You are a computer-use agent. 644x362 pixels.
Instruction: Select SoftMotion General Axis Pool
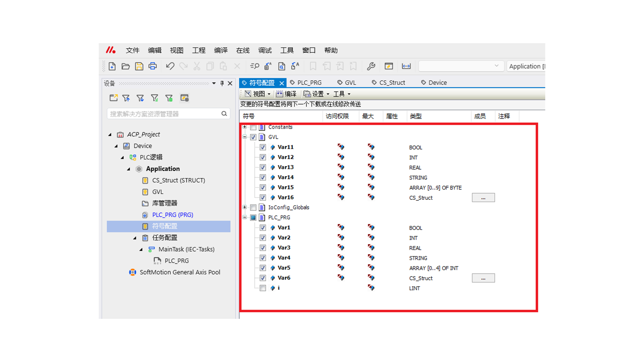pyautogui.click(x=180, y=272)
